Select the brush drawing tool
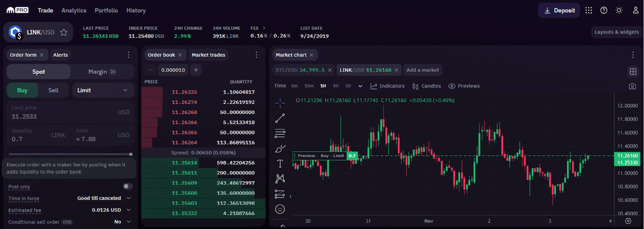 280,149
